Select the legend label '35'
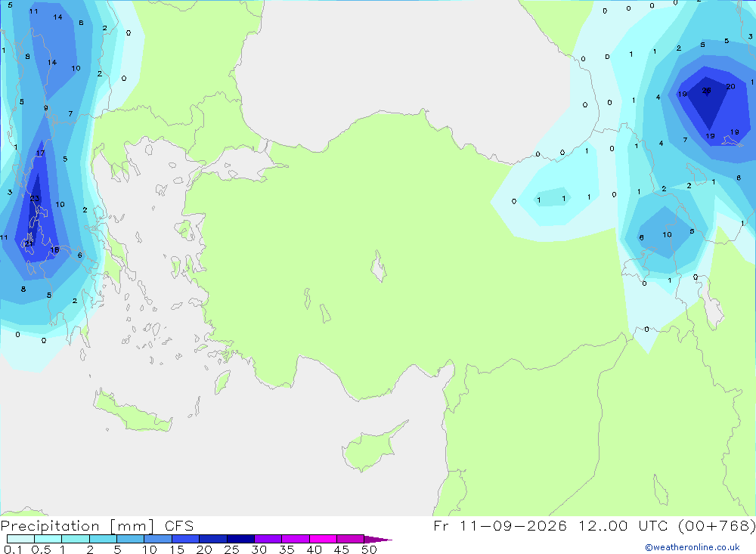Image resolution: width=756 pixels, height=554 pixels. coord(287,549)
